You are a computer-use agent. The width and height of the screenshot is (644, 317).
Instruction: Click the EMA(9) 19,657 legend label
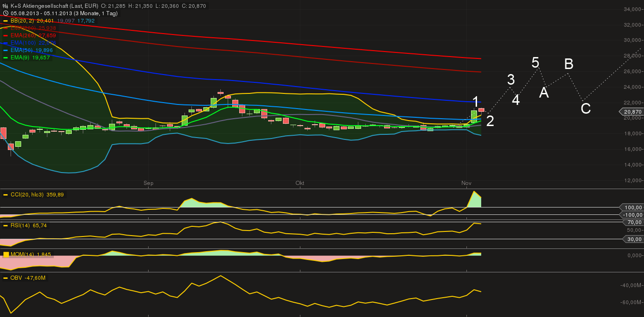pos(30,58)
